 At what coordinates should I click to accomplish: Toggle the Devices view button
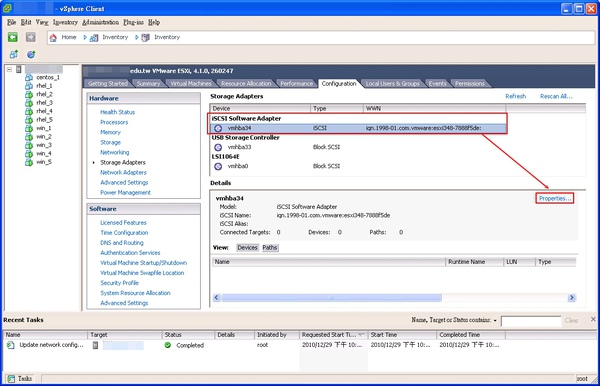coord(247,248)
